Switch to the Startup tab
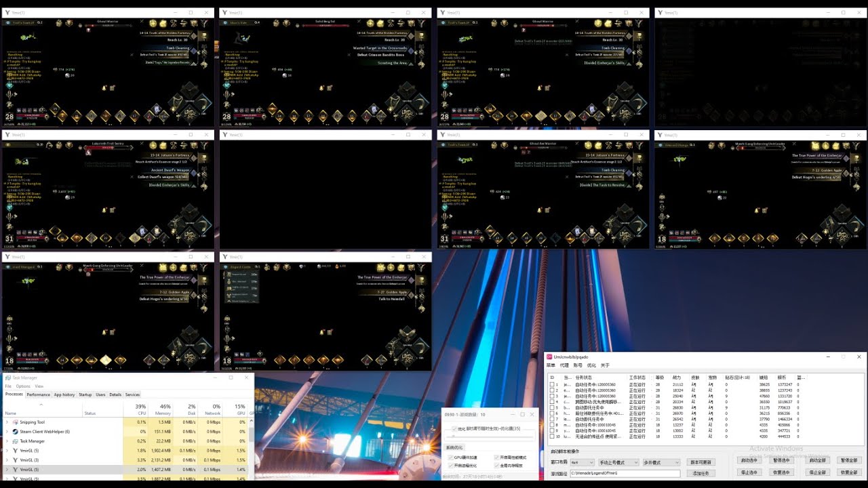 point(85,394)
